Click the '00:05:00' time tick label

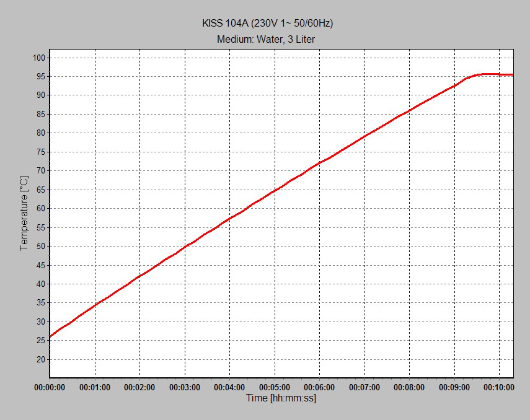coord(275,387)
